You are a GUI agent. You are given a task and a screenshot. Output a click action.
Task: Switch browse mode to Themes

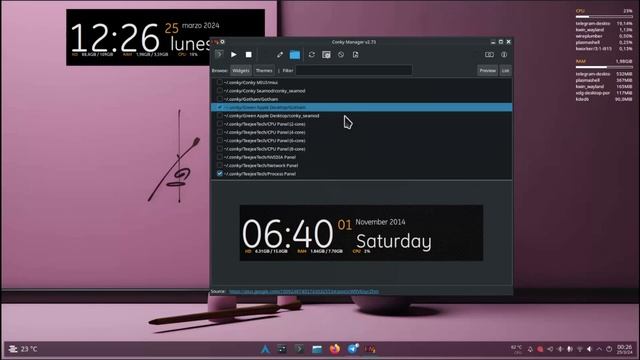[x=264, y=71]
